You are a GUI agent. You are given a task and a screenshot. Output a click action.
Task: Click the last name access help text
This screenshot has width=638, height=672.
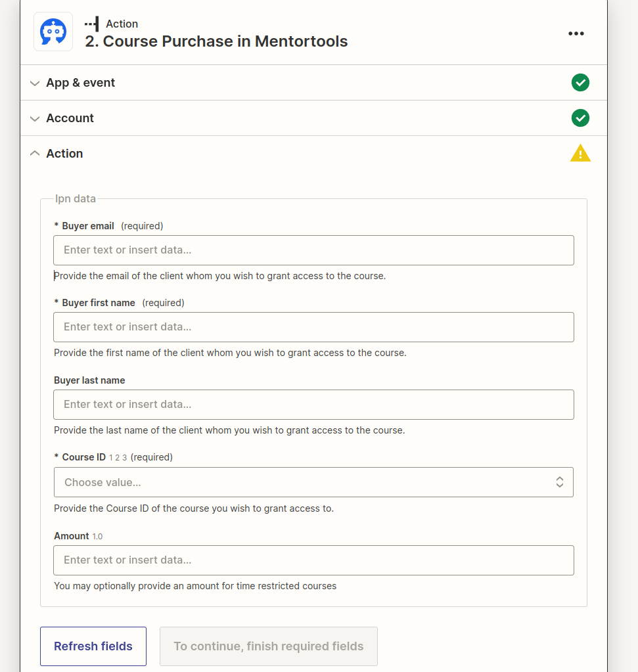(229, 430)
